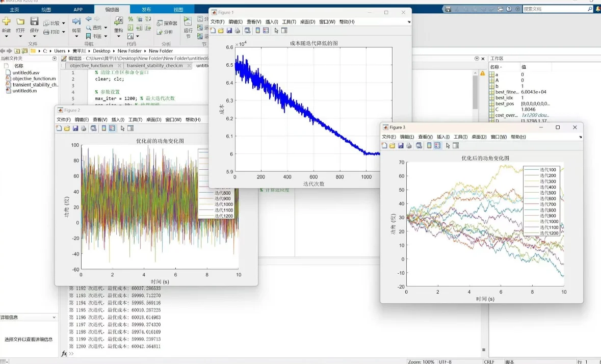Toggle Insert Legend in Figure 3 toolbar
The image size is (601, 364).
tap(437, 146)
